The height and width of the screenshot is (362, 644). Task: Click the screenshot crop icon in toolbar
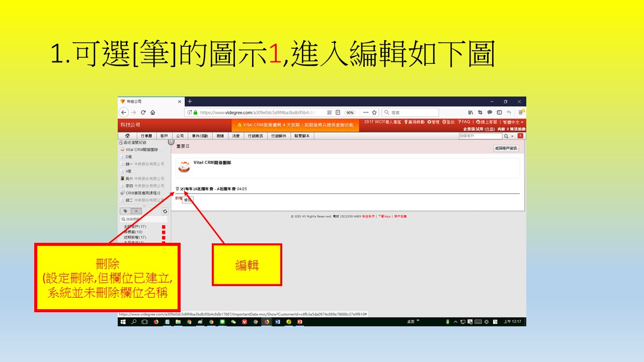480,113
